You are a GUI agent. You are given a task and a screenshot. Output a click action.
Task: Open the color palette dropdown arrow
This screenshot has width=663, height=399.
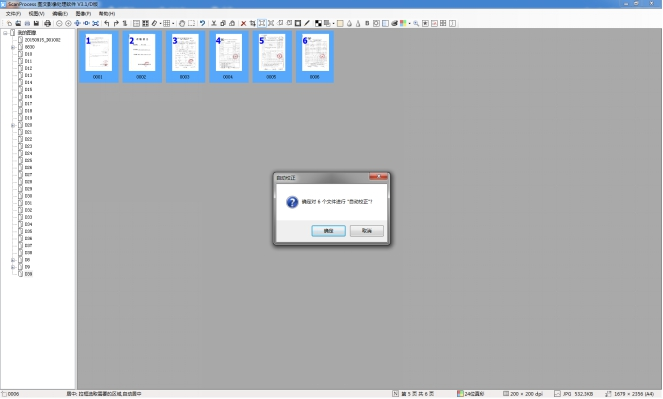[x=409, y=24]
